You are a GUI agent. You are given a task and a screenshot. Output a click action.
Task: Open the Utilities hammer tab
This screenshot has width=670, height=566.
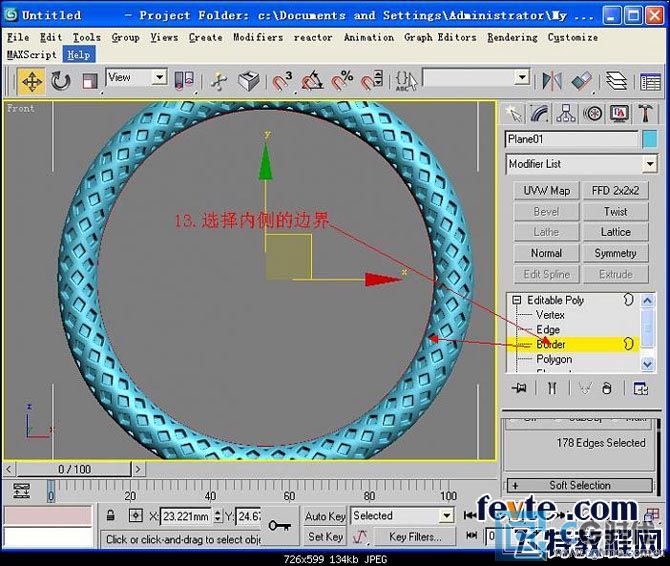pyautogui.click(x=645, y=114)
